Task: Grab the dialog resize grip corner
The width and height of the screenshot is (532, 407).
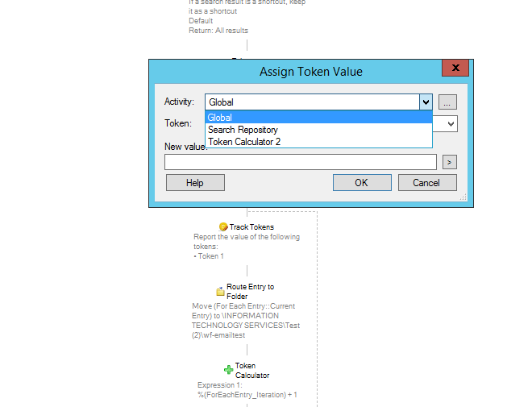Action: point(463,197)
